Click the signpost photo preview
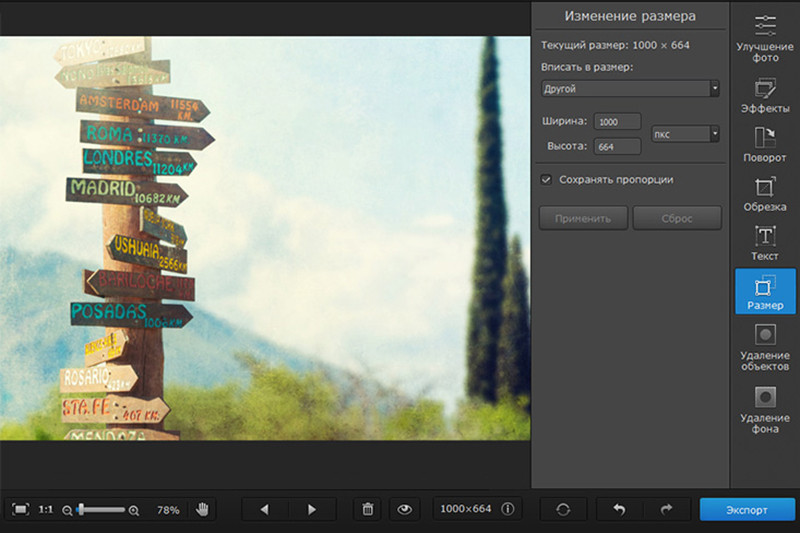The height and width of the screenshot is (533, 800). pos(265,238)
